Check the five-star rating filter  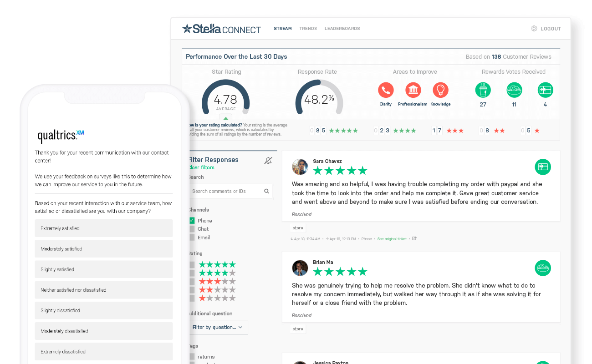pyautogui.click(x=192, y=264)
